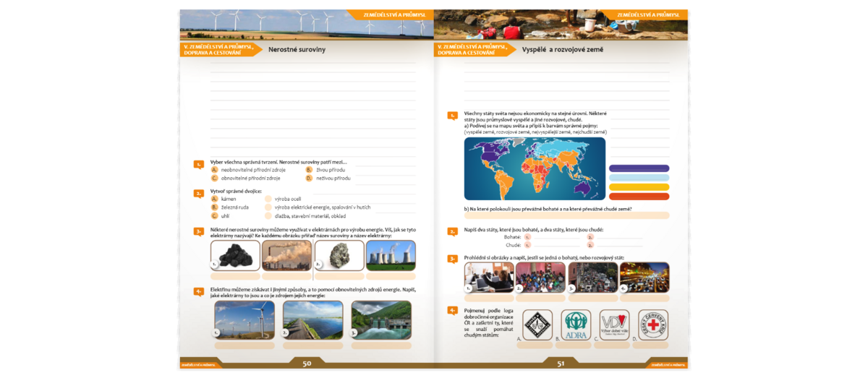Screen dimensions: 868x378
Task: Click the Vyspělé a rozvojové země heading
Action: tap(563, 50)
